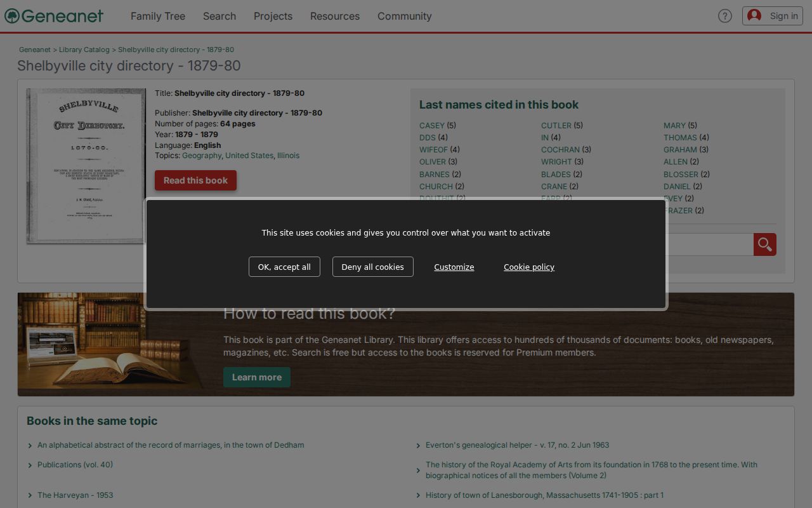
Task: Go to Geneanet breadcrumb link
Action: point(35,50)
